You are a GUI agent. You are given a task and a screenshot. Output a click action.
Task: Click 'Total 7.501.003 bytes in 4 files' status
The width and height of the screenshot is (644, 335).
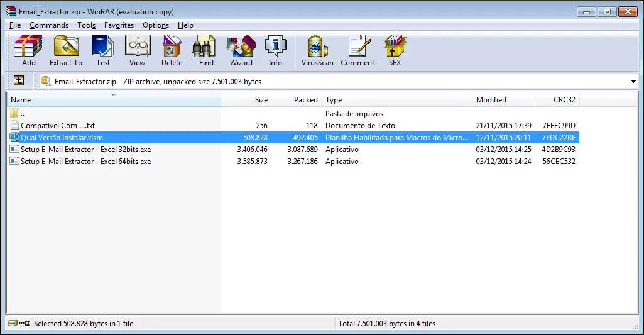386,324
